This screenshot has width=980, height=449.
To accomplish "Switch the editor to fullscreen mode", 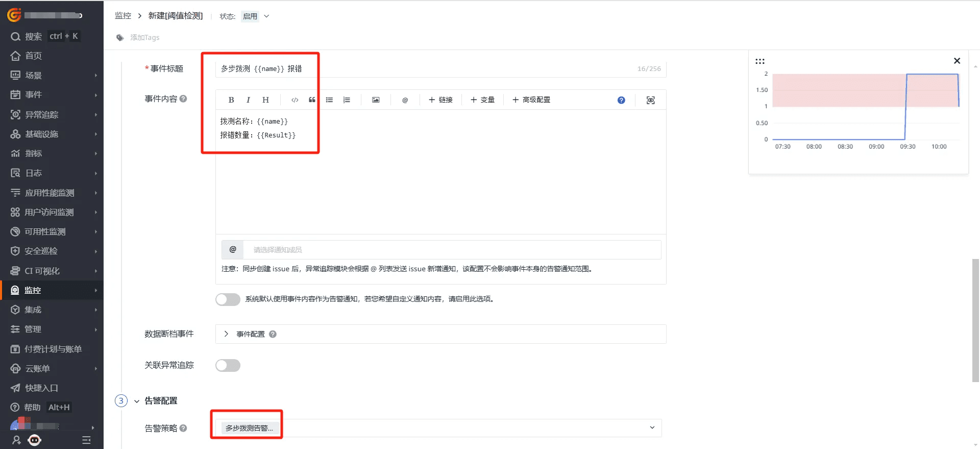I will point(650,100).
